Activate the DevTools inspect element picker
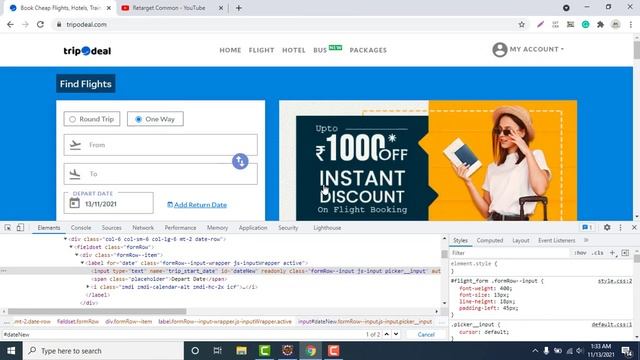Viewport: 640px width, 360px height. pos(8,228)
